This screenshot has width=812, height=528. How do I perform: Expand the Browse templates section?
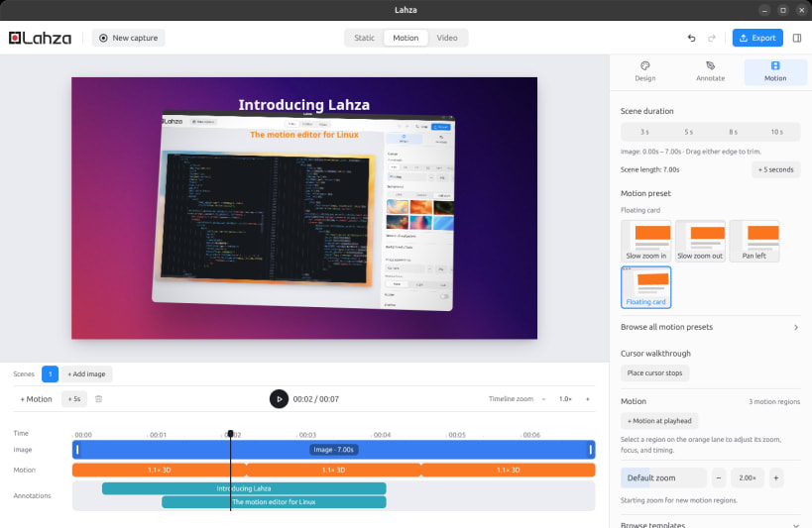(710, 524)
